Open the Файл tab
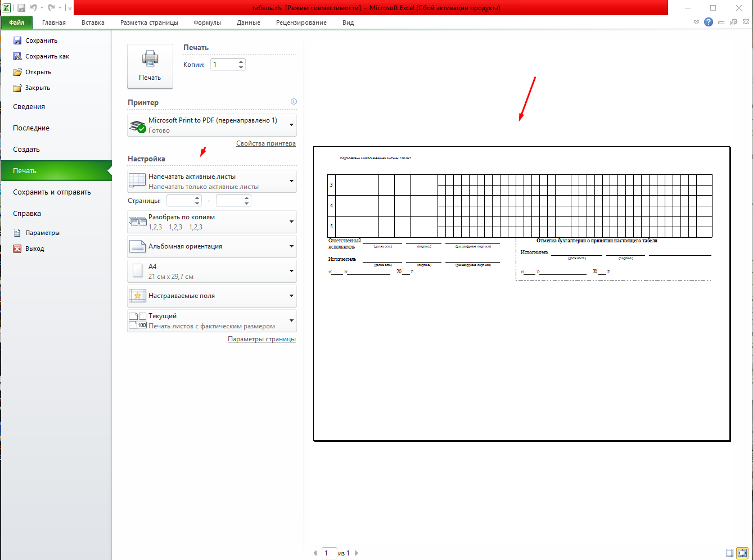The image size is (753, 560). pyautogui.click(x=17, y=22)
